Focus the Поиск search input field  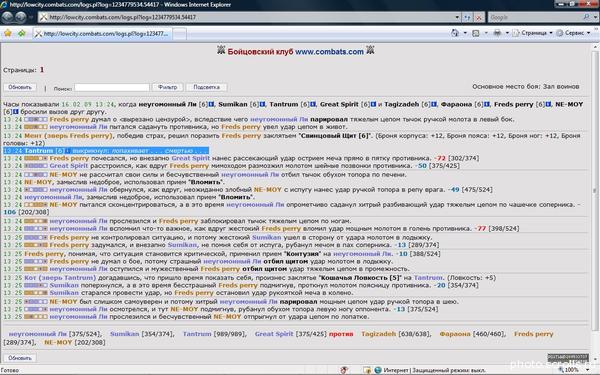(112, 88)
